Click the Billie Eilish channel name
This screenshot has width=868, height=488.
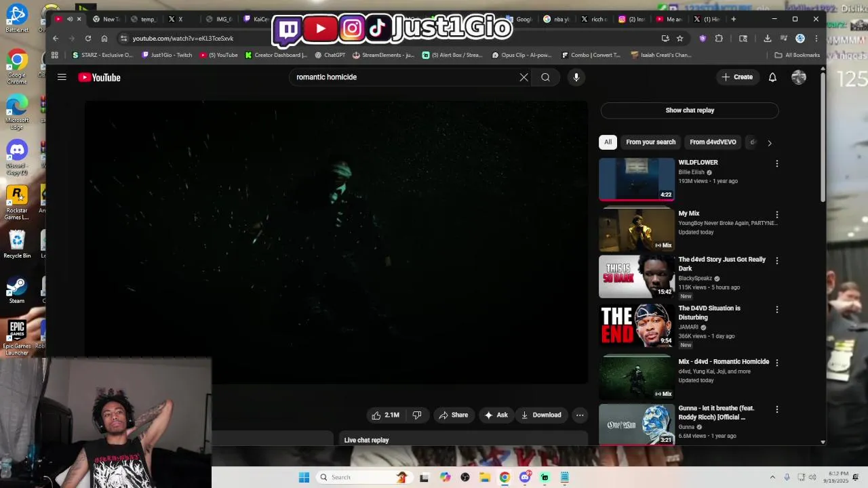point(692,172)
